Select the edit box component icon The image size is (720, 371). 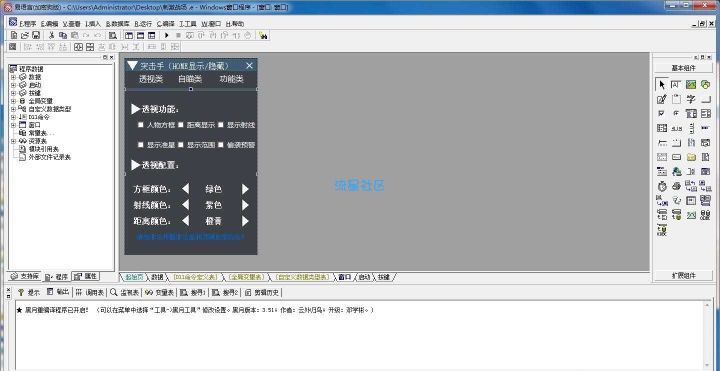coord(676,84)
